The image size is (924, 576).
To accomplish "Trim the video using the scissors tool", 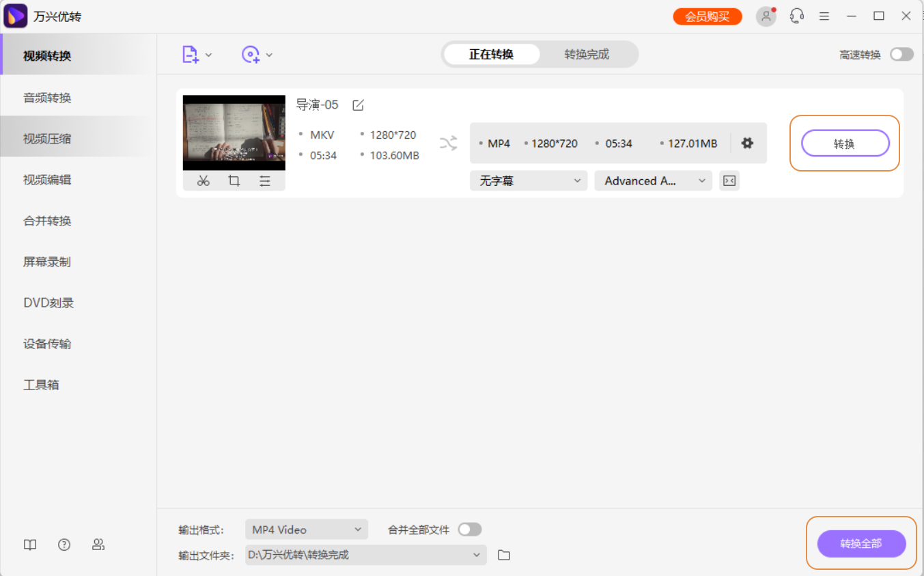I will pos(203,180).
